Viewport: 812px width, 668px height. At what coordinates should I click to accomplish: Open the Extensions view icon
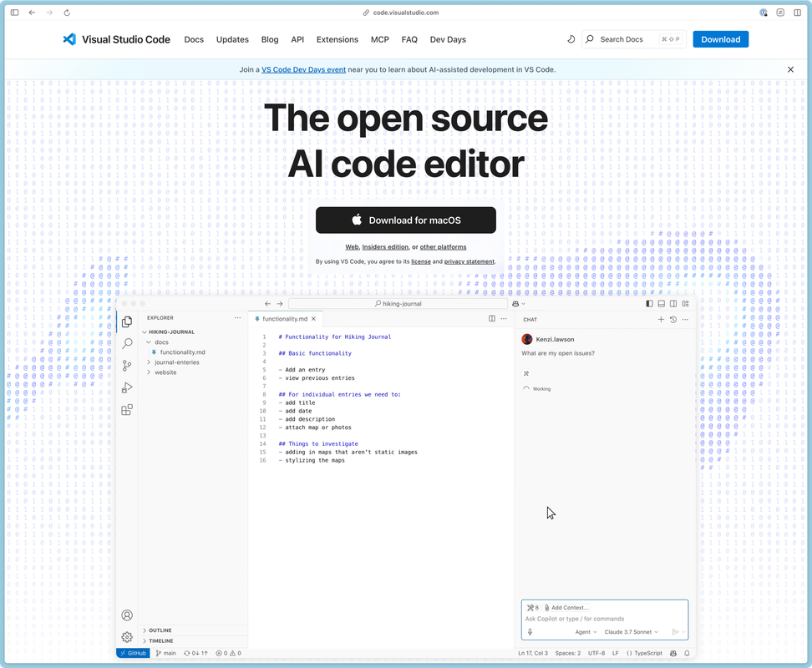click(x=127, y=410)
